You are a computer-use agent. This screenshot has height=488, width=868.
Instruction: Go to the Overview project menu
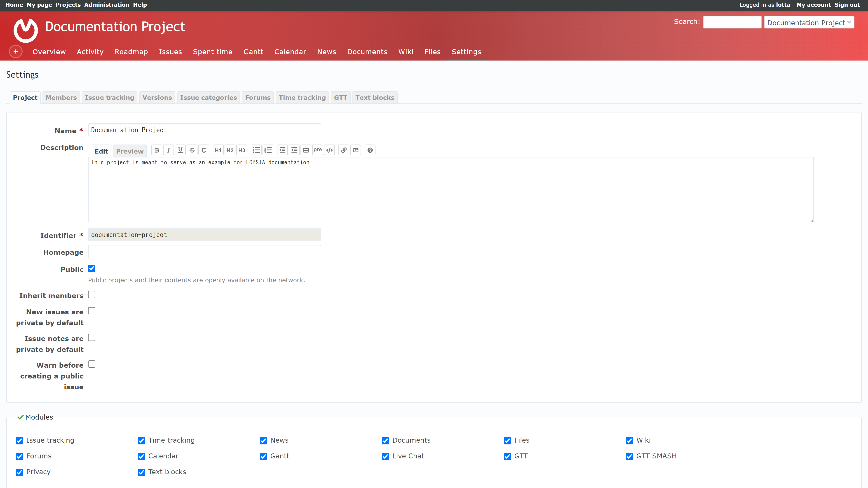tap(49, 52)
